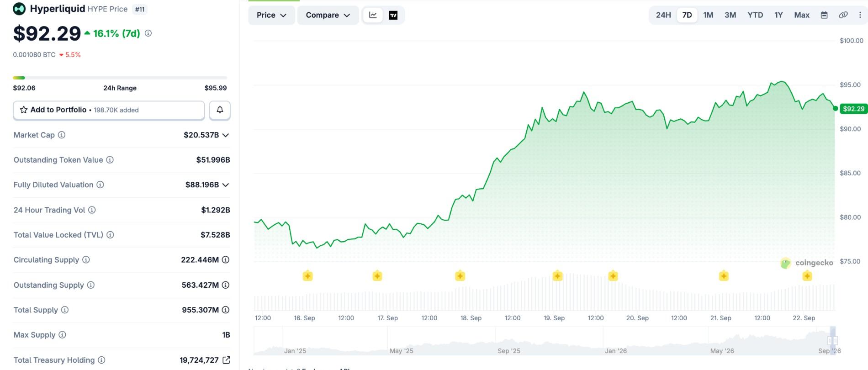Screen dimensions: 868x370
Task: Open the chart three-dot options menu
Action: [x=860, y=15]
